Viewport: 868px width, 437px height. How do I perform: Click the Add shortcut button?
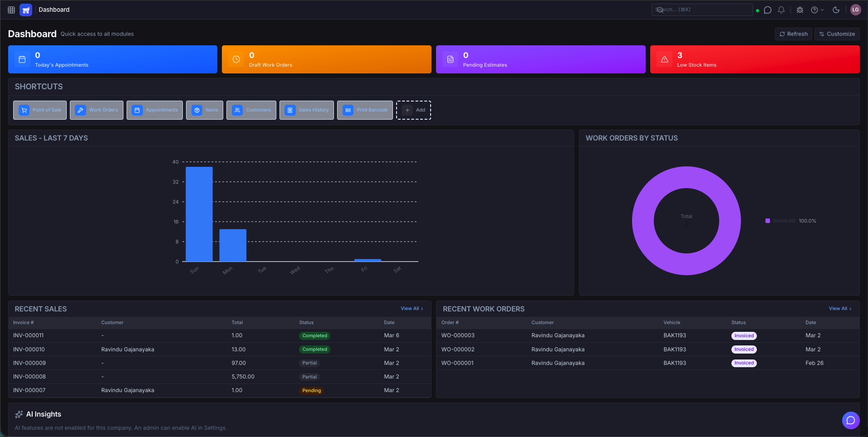414,110
